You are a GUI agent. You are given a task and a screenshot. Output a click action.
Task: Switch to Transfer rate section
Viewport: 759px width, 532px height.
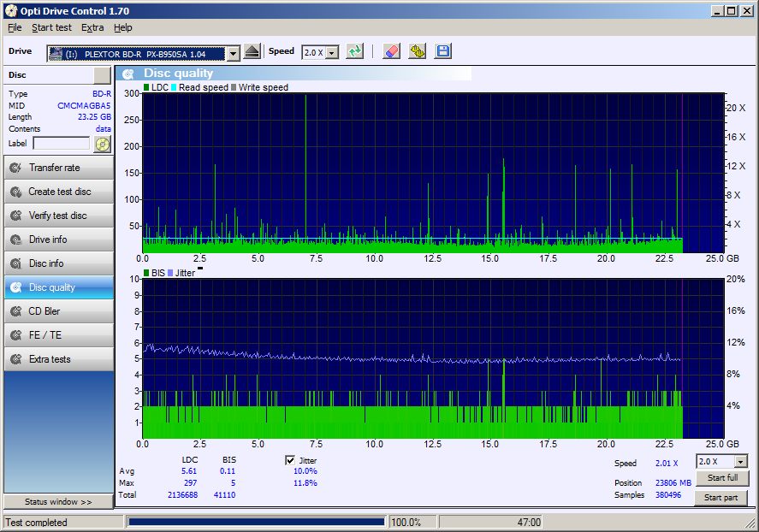(x=59, y=168)
